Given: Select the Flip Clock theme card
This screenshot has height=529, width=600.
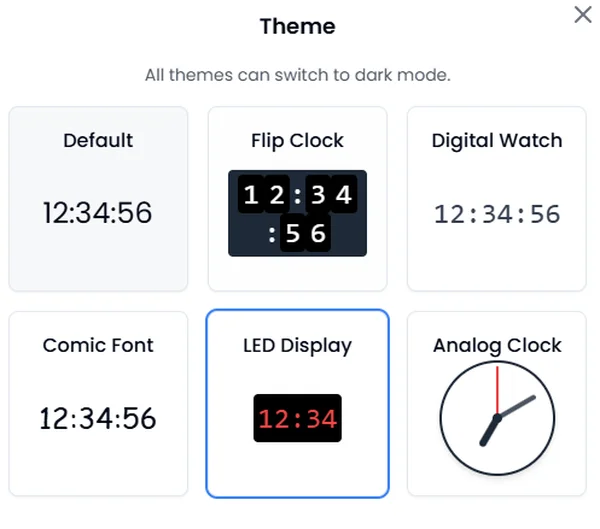Looking at the screenshot, I should [298, 199].
